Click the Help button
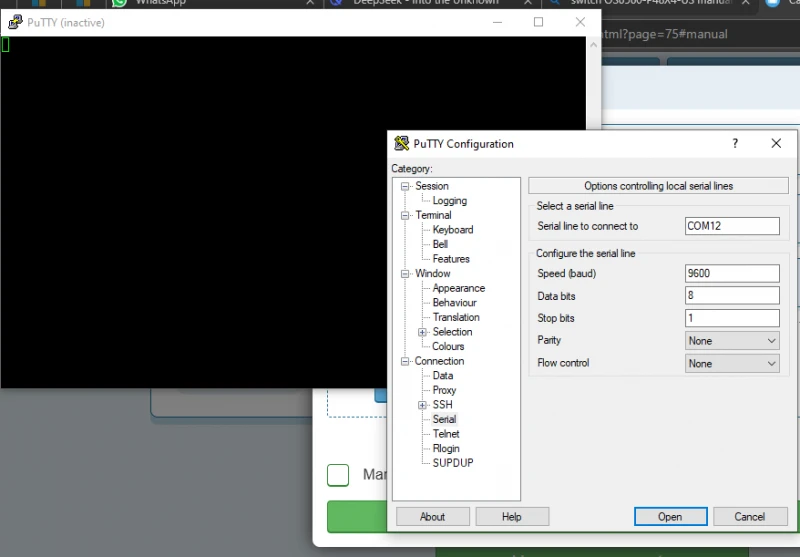This screenshot has width=800, height=557. (x=512, y=517)
